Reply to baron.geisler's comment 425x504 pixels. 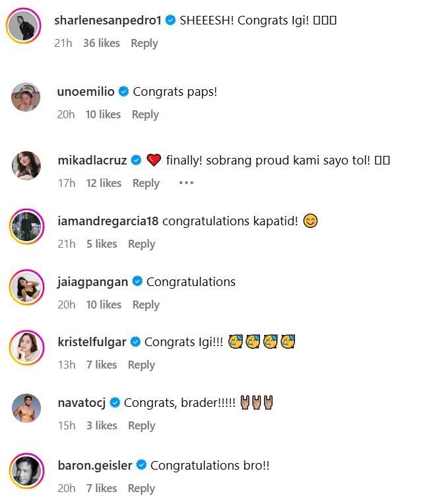pyautogui.click(x=141, y=488)
